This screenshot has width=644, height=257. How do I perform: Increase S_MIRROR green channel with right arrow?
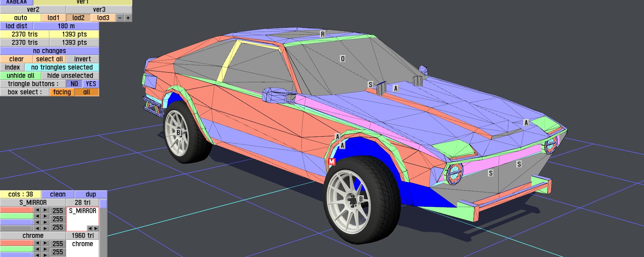(45, 216)
